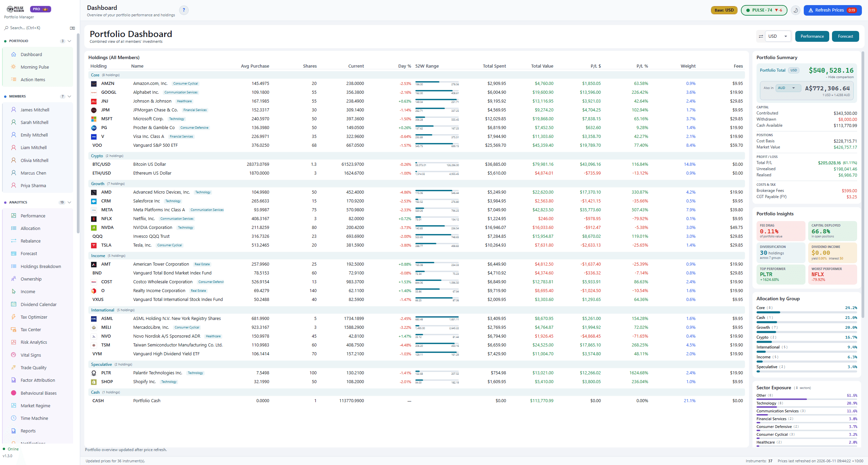Open Factor Attribution icon
Screen dimensions: 868x465
[14, 380]
